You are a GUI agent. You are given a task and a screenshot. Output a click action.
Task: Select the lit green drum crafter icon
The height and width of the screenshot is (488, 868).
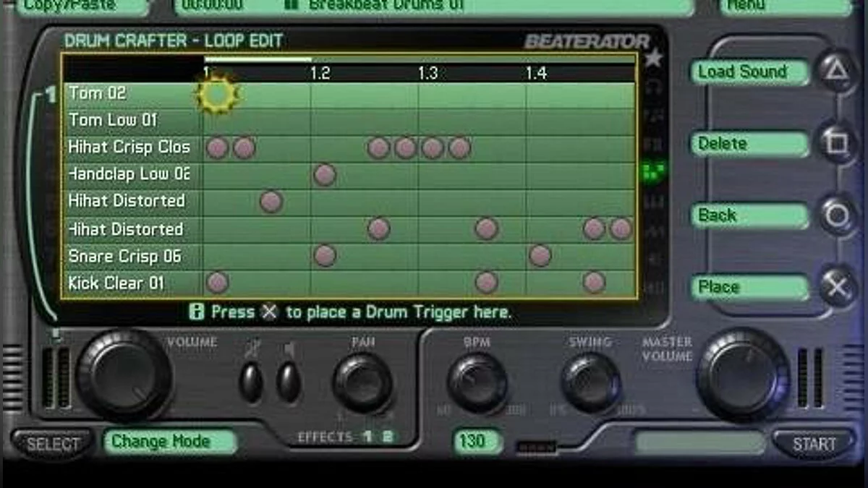pyautogui.click(x=653, y=173)
